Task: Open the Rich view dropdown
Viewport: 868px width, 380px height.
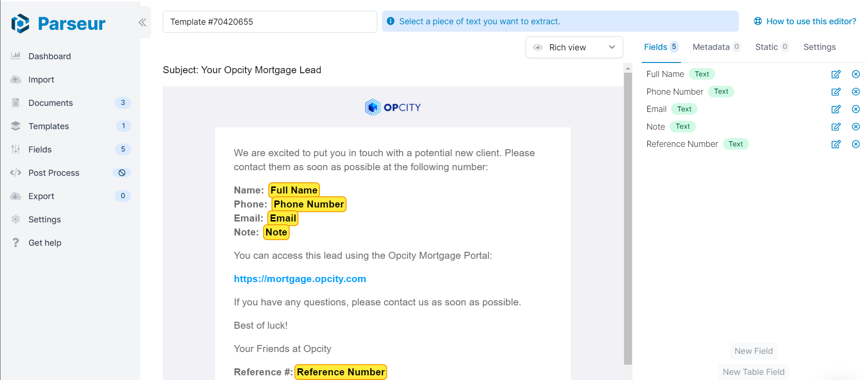Action: click(574, 48)
